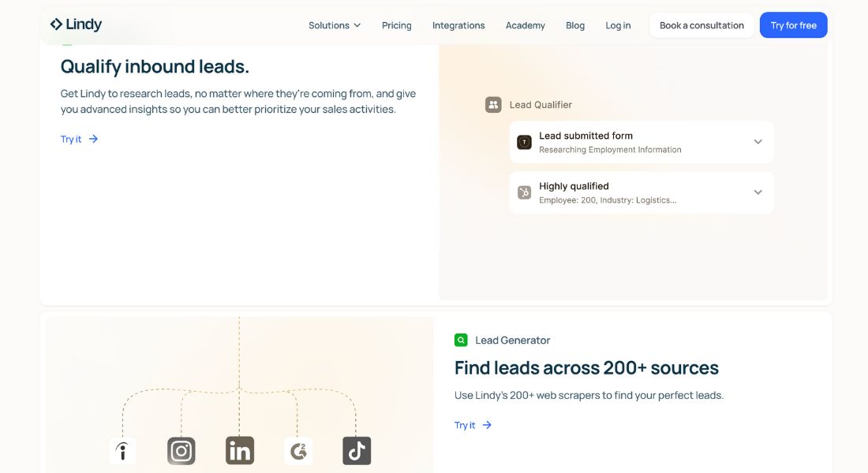
Task: Click Book a consultation
Action: [700, 24]
